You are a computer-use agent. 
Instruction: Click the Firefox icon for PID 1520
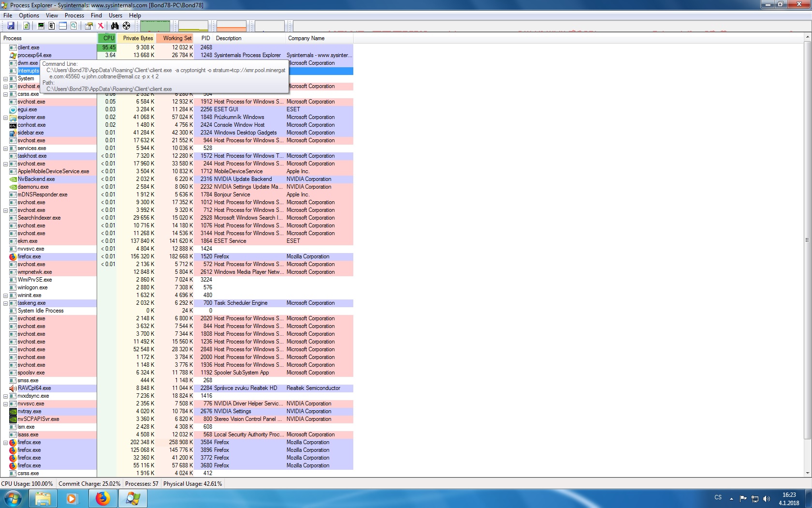pyautogui.click(x=13, y=256)
